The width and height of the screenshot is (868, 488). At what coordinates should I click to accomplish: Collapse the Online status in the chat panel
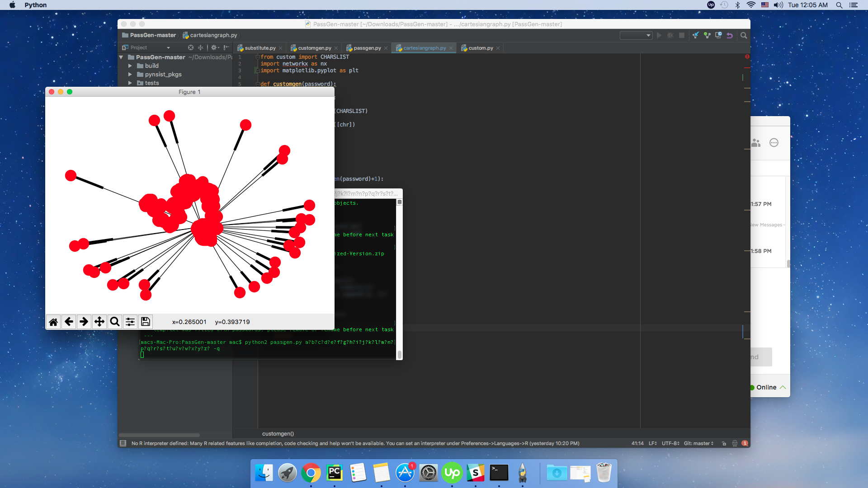783,387
